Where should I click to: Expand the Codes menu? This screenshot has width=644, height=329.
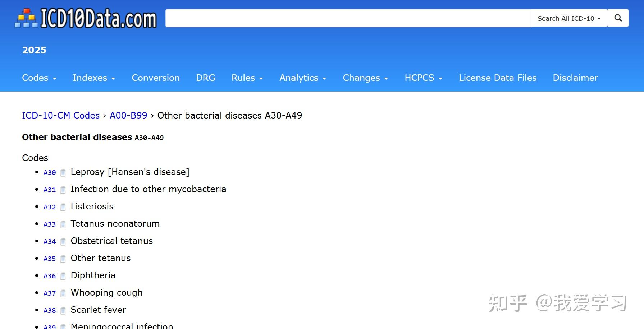[39, 78]
